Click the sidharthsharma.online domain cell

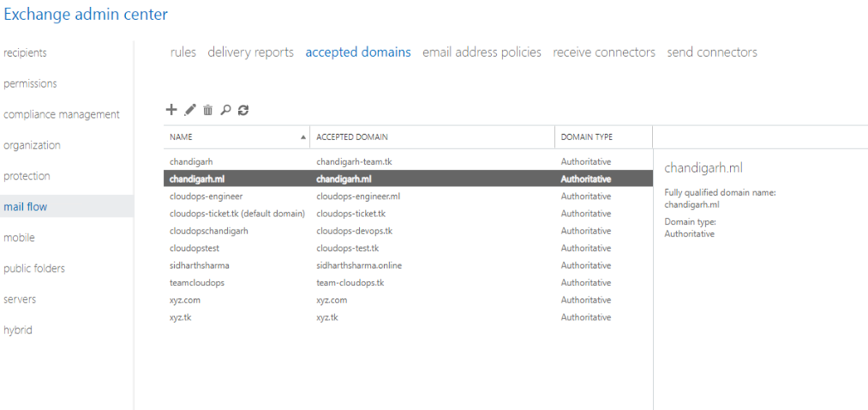(x=359, y=265)
